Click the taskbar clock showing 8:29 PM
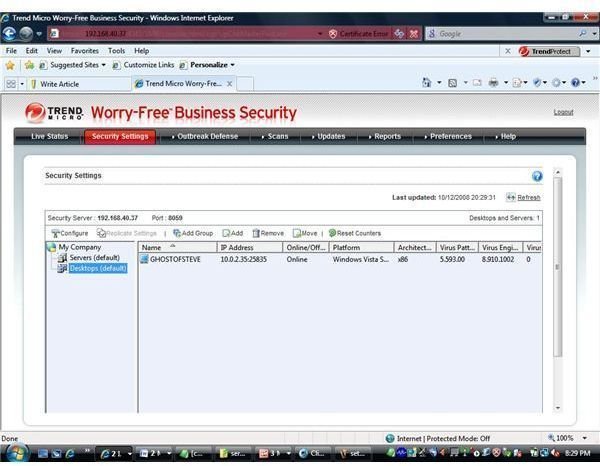The height and width of the screenshot is (466, 600). [577, 453]
